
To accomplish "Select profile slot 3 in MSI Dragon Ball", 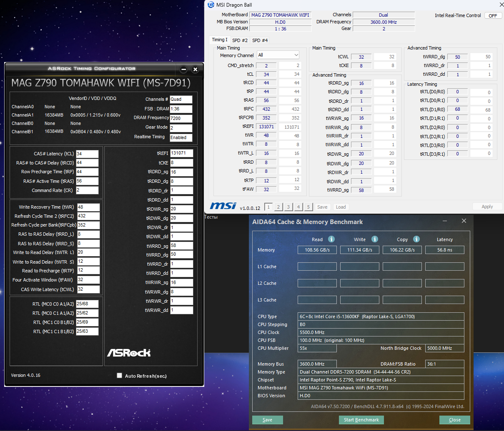I will click(288, 207).
